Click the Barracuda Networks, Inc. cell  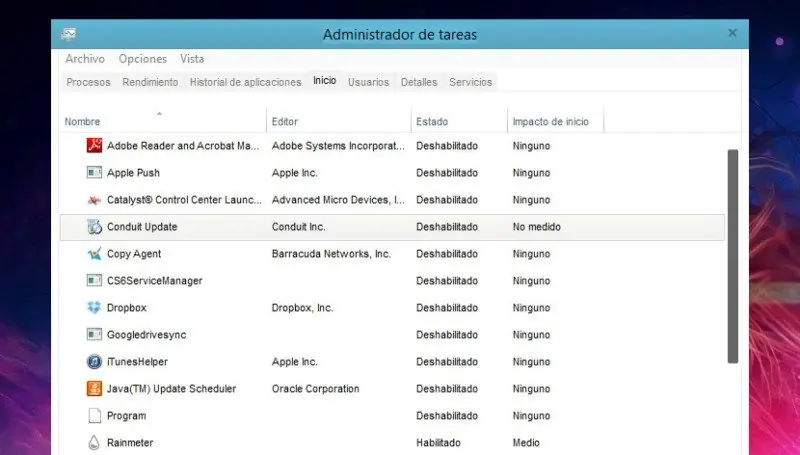tap(331, 254)
